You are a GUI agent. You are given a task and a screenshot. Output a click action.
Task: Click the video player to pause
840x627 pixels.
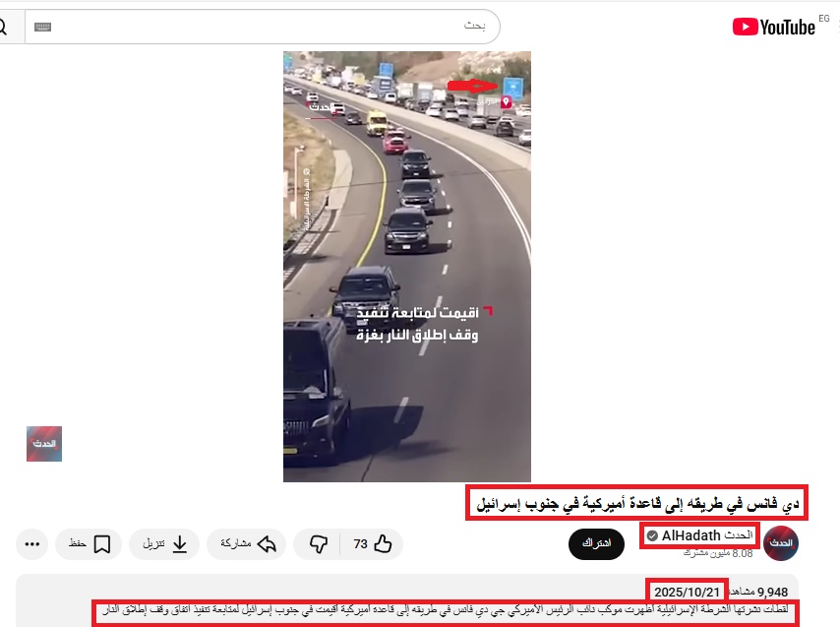point(407,267)
